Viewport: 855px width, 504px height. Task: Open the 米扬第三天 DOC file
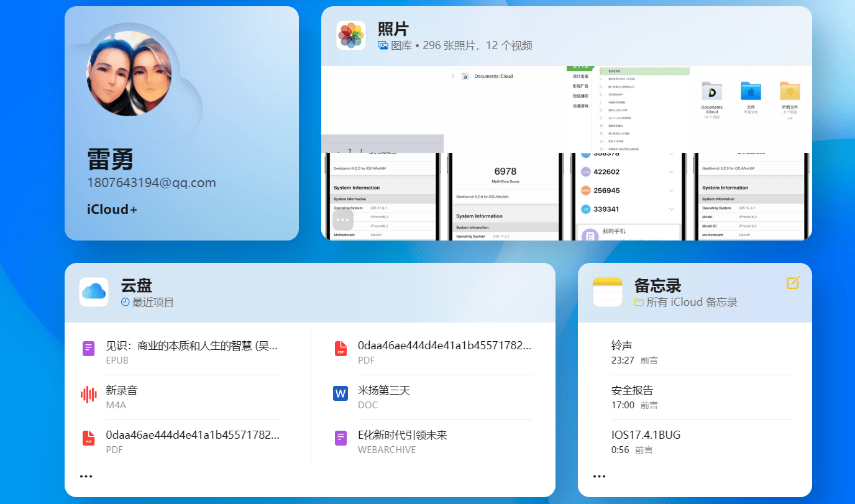(432, 397)
